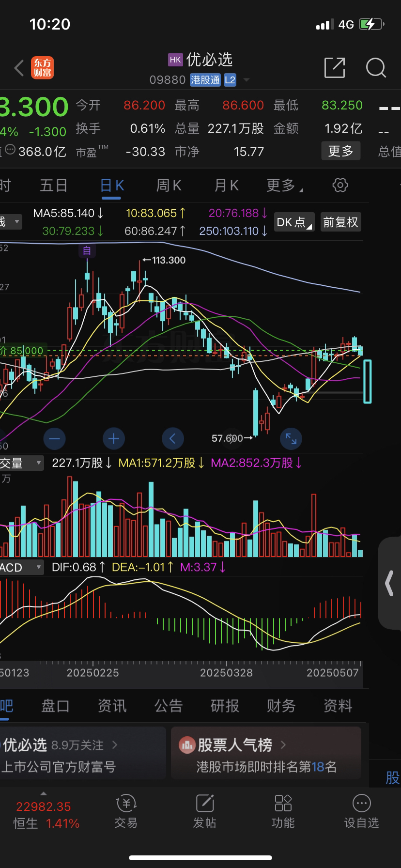
Task: Tap the 今开 86.200 value
Action: 144,105
